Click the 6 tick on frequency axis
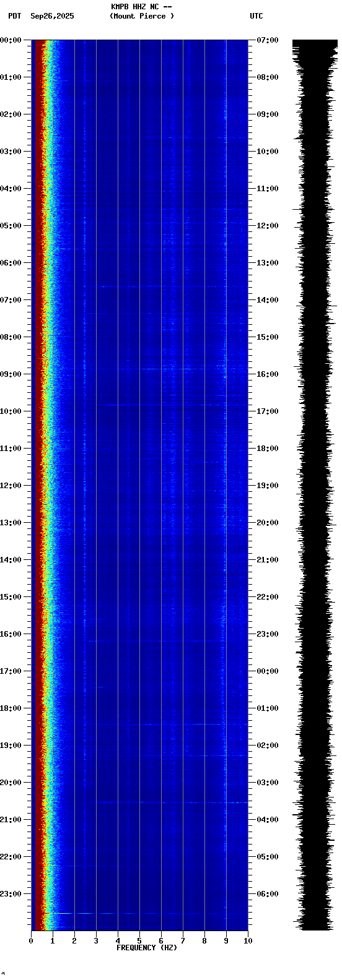342x980 pixels. coord(161,941)
